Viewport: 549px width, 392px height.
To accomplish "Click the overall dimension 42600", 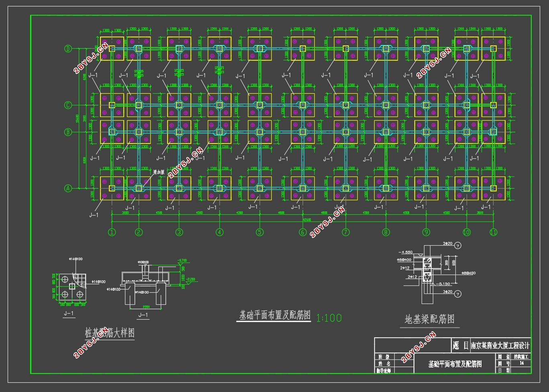I will (x=307, y=220).
